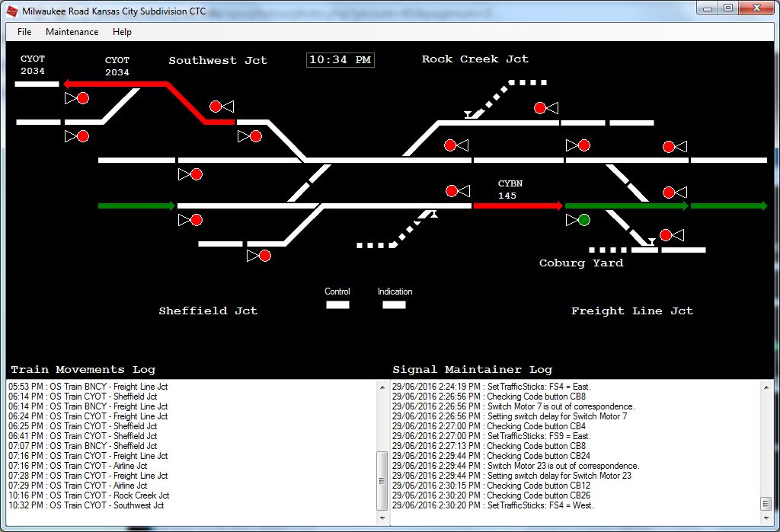780x532 pixels.
Task: Select log entry '06:25 PM : OS Train CYOT - Sheffield Jct'
Action: pos(82,426)
